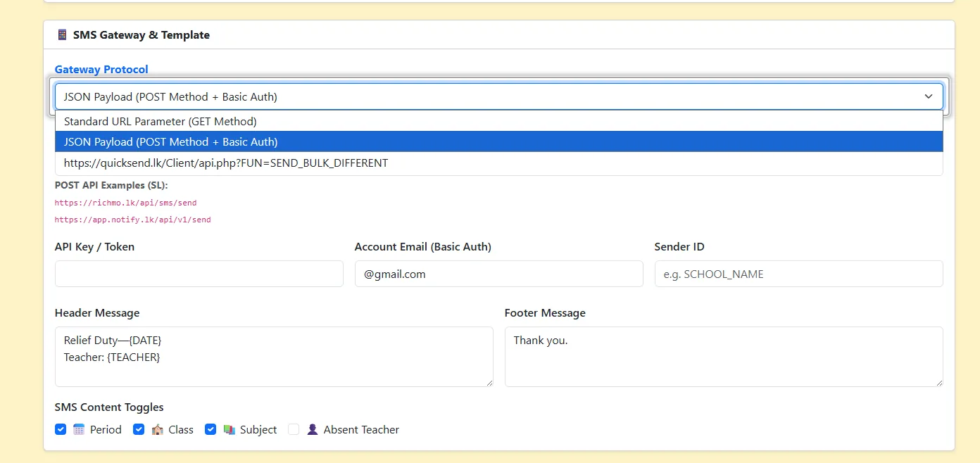
Task: Click the Account Email (Basic Auth) field
Action: point(498,274)
